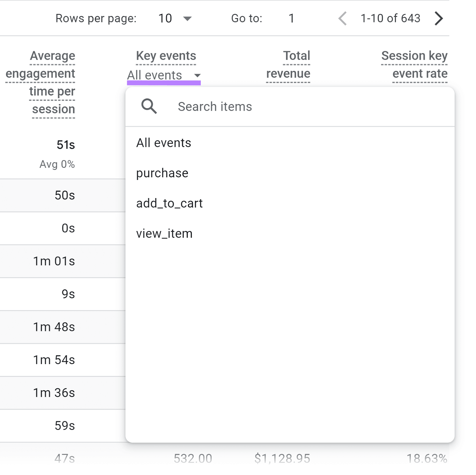The height and width of the screenshot is (475, 476).
Task: Sort by Total revenue column
Action: 288,65
